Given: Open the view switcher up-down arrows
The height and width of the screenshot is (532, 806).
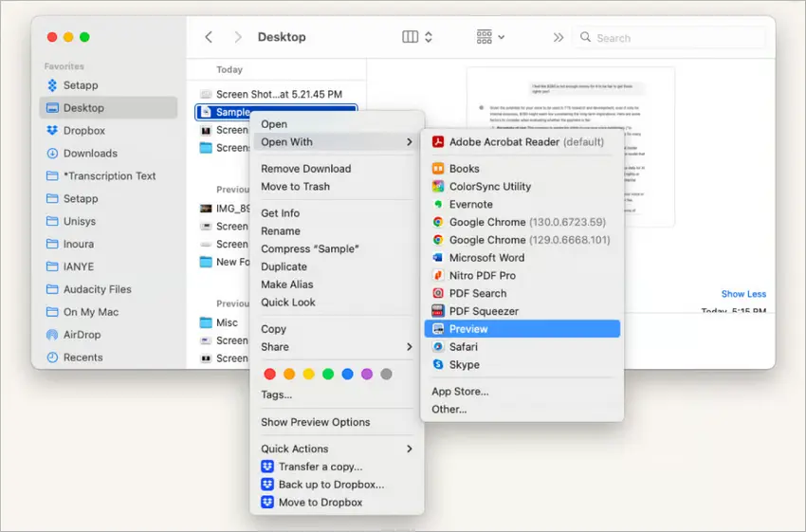Looking at the screenshot, I should click(x=429, y=37).
